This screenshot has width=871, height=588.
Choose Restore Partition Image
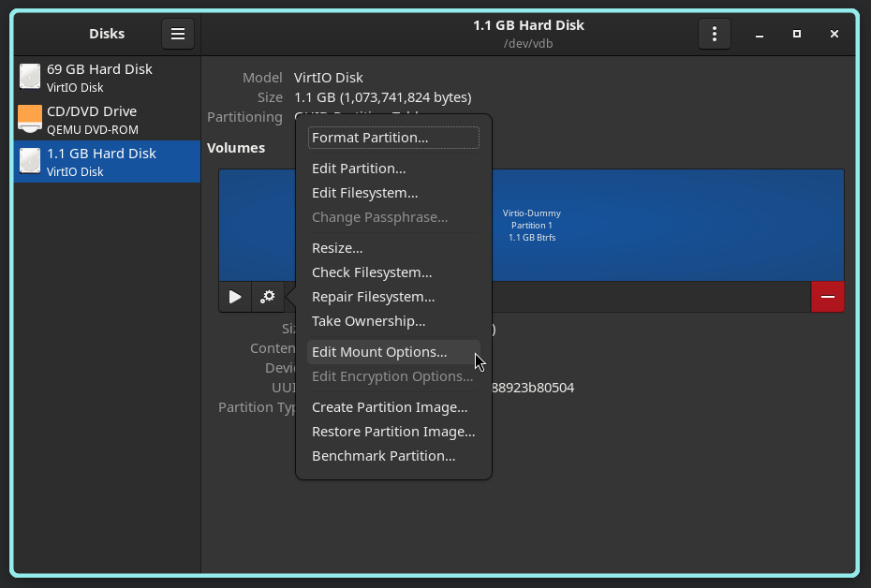(392, 432)
